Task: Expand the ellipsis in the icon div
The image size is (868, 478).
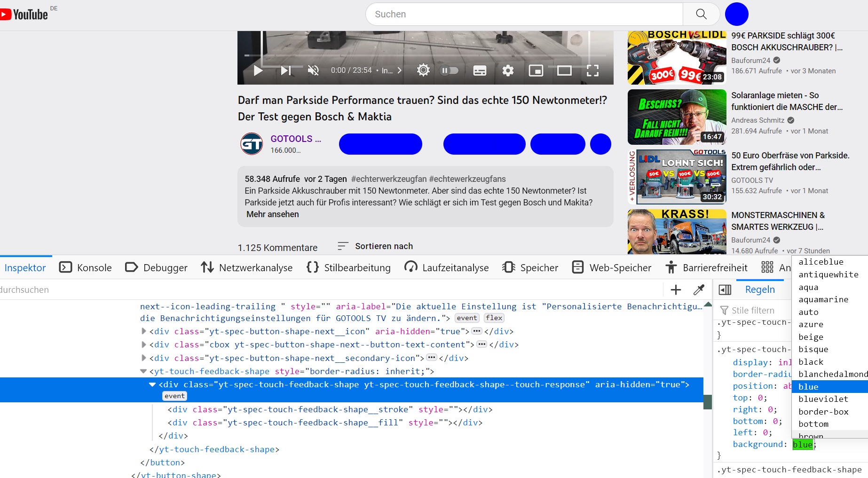Action: [477, 331]
